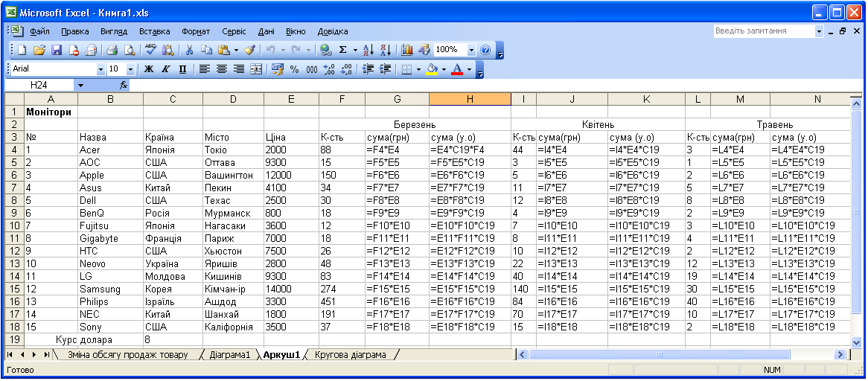Show the Drawing toolbar
The width and height of the screenshot is (868, 381).
tap(424, 51)
